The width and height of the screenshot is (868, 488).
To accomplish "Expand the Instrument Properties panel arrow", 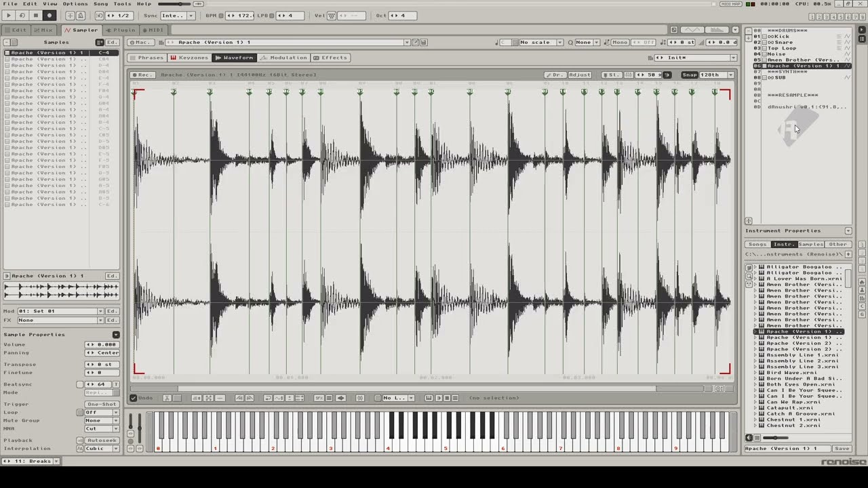I will pyautogui.click(x=848, y=231).
